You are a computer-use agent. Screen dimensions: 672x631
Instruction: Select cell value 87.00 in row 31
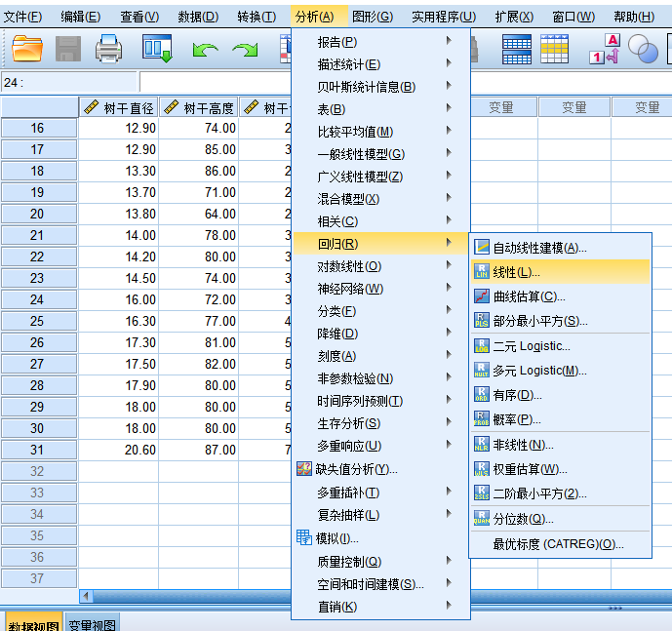click(199, 450)
